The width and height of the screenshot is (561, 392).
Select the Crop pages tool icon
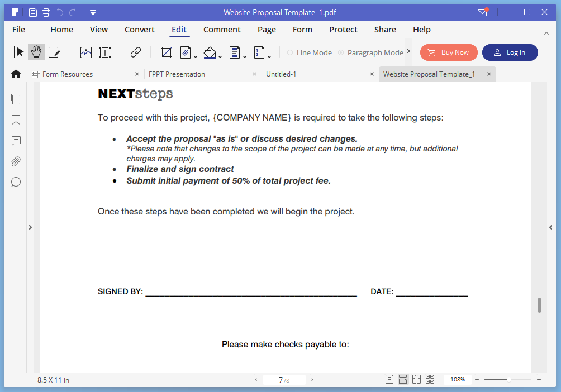point(166,52)
